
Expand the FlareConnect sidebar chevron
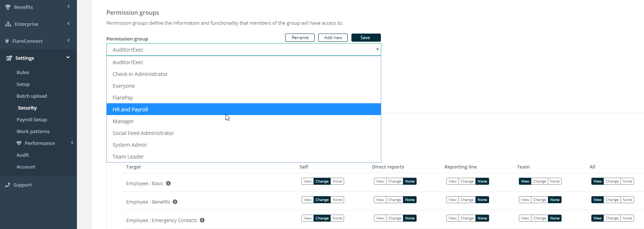pos(68,41)
